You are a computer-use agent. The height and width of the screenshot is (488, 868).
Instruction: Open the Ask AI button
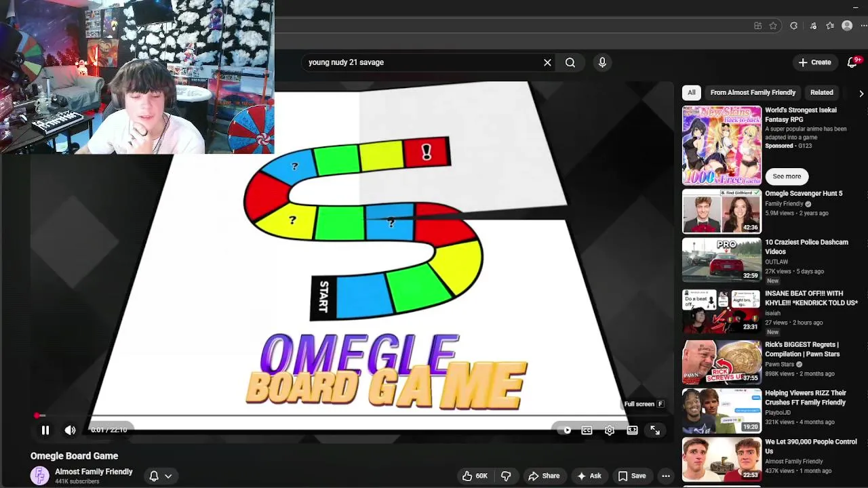pyautogui.click(x=589, y=476)
